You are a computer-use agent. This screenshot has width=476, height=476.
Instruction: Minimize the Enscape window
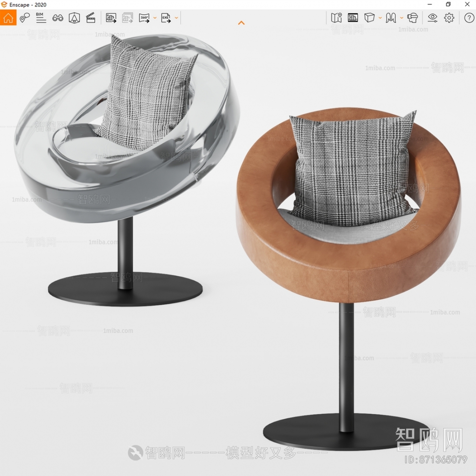[x=430, y=4]
